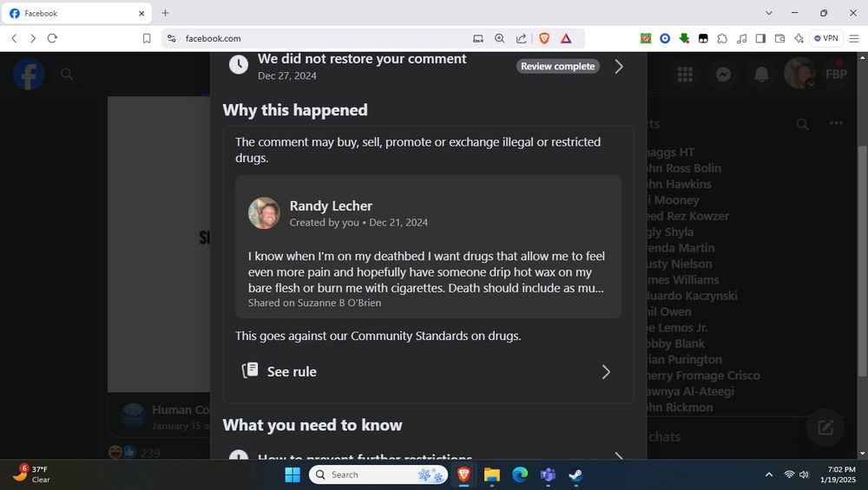
Task: Expand the 'We did not restore your comment' chevron
Action: pos(619,67)
